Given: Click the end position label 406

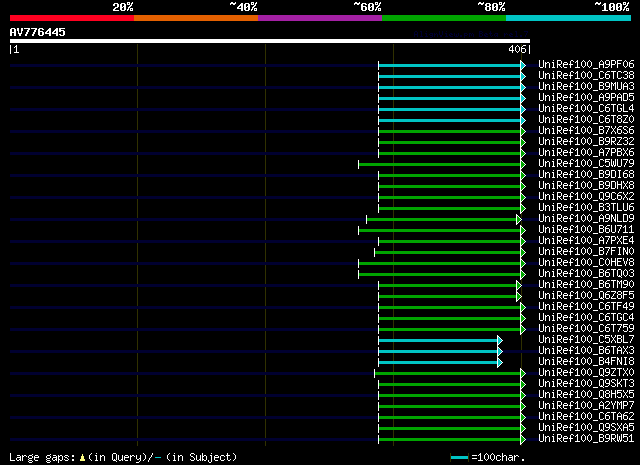Looking at the screenshot, I should pos(517,49).
